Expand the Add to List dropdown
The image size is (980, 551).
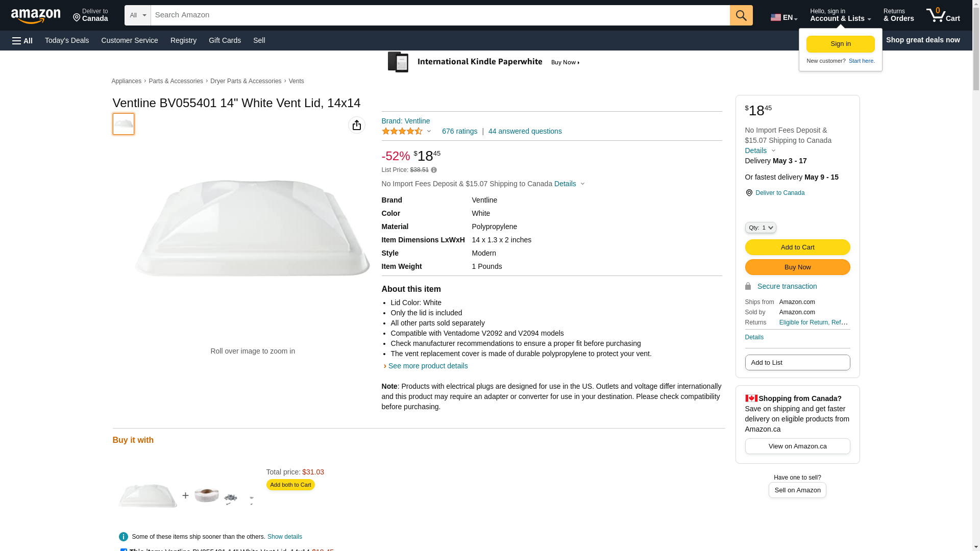797,362
